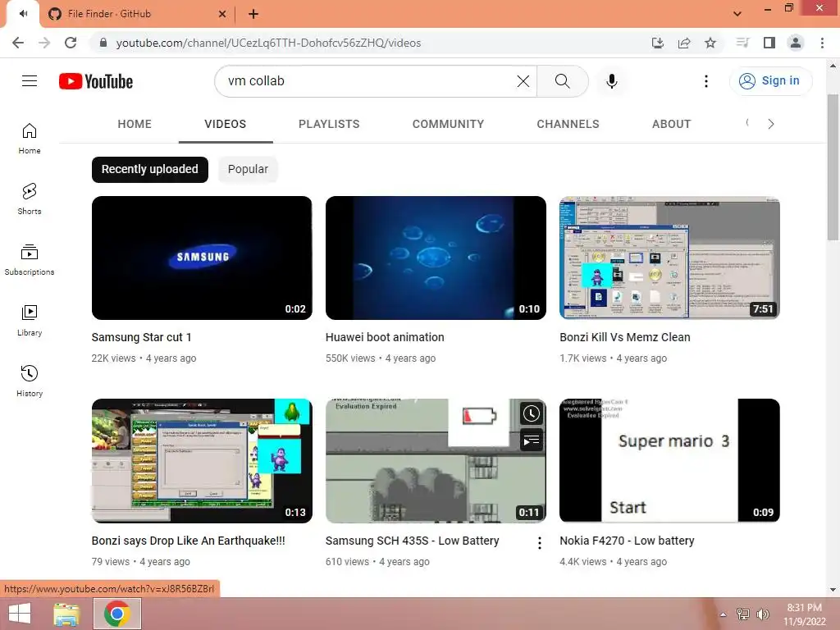Open Subscriptions in the sidebar

point(30,260)
